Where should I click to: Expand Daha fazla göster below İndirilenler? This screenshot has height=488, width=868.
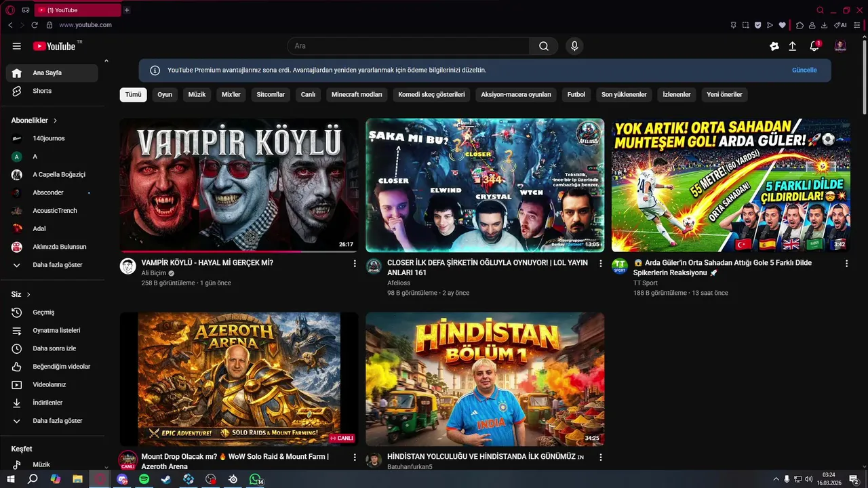pyautogui.click(x=52, y=421)
